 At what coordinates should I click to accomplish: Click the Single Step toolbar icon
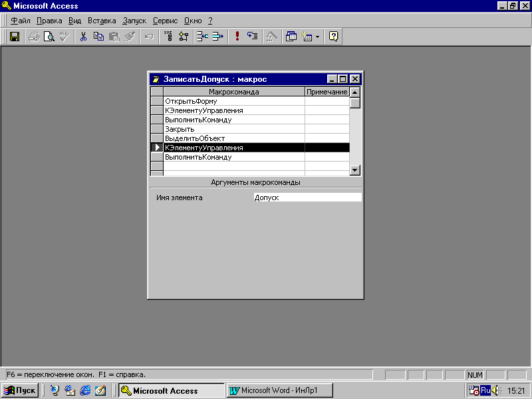pos(253,37)
